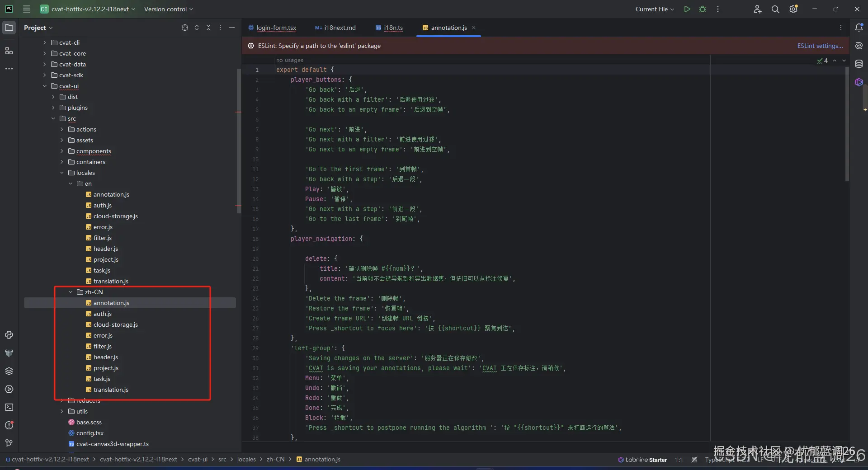Open the editor tabs options menu
Screen dimensions: 868x470
point(841,28)
